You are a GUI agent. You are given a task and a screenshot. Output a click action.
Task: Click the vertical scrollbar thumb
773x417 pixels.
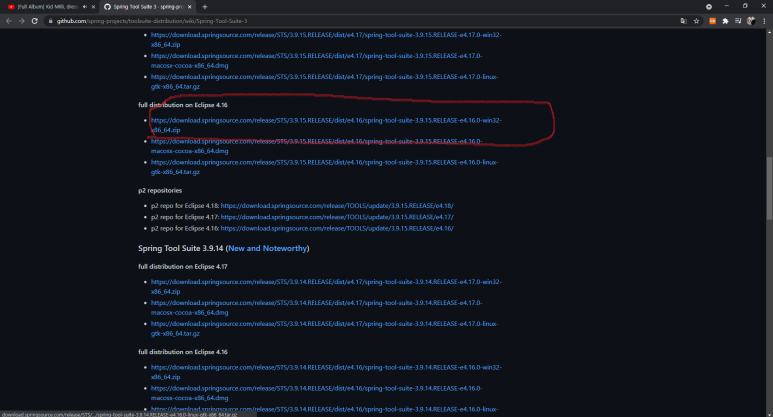769,188
